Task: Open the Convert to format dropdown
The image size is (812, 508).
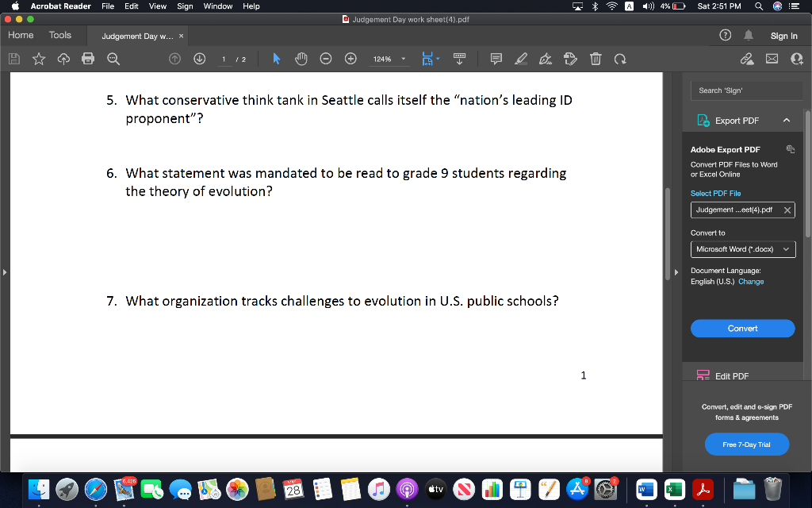Action: coord(742,248)
